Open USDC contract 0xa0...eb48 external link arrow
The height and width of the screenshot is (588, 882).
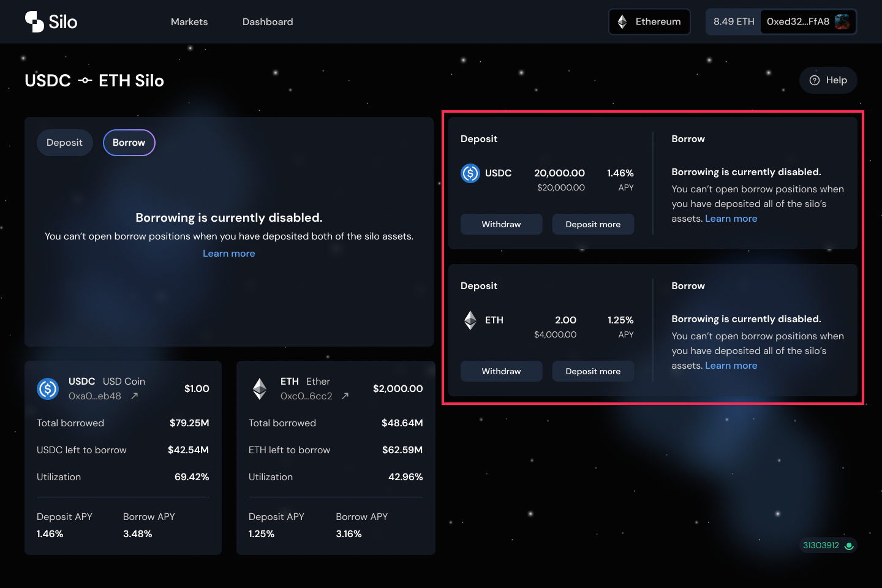point(135,396)
